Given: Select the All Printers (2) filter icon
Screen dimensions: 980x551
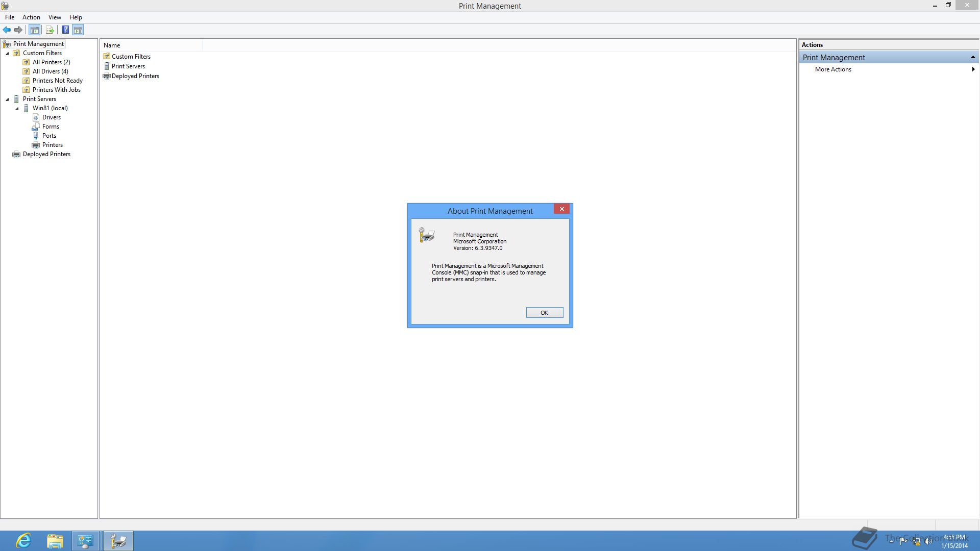Looking at the screenshot, I should (x=26, y=62).
